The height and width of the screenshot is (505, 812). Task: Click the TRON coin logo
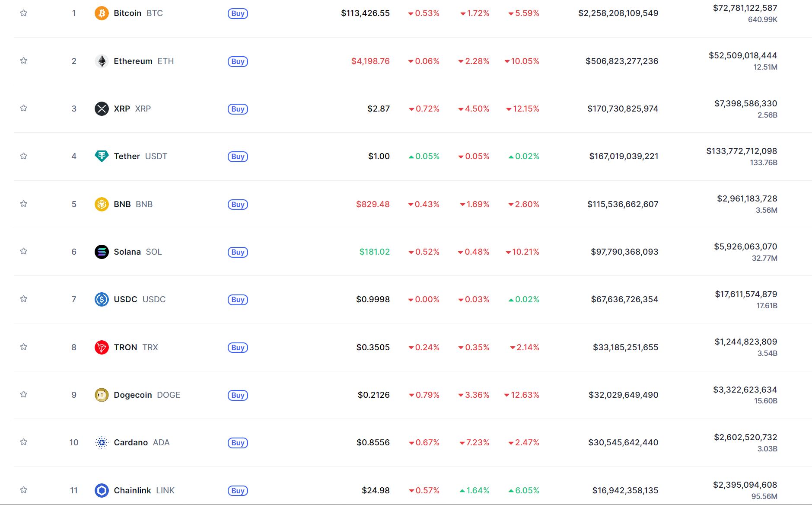(x=102, y=347)
